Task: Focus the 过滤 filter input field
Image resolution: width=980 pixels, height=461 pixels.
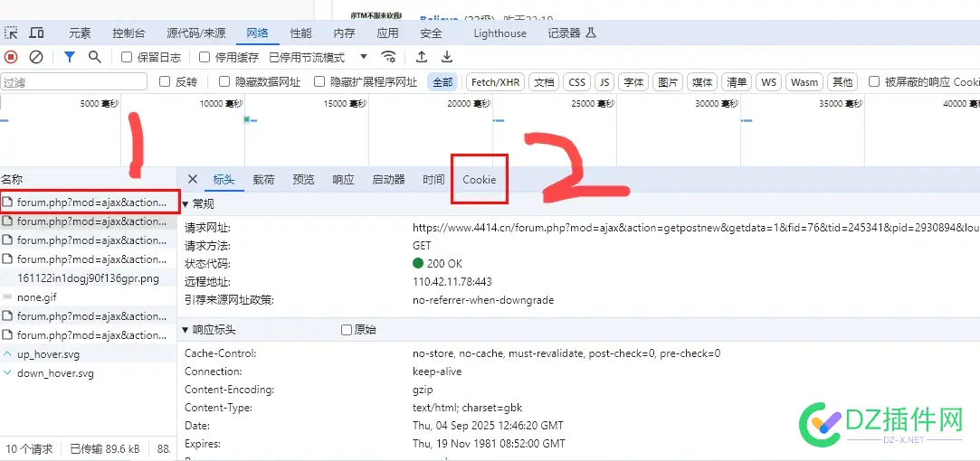Action: click(74, 82)
